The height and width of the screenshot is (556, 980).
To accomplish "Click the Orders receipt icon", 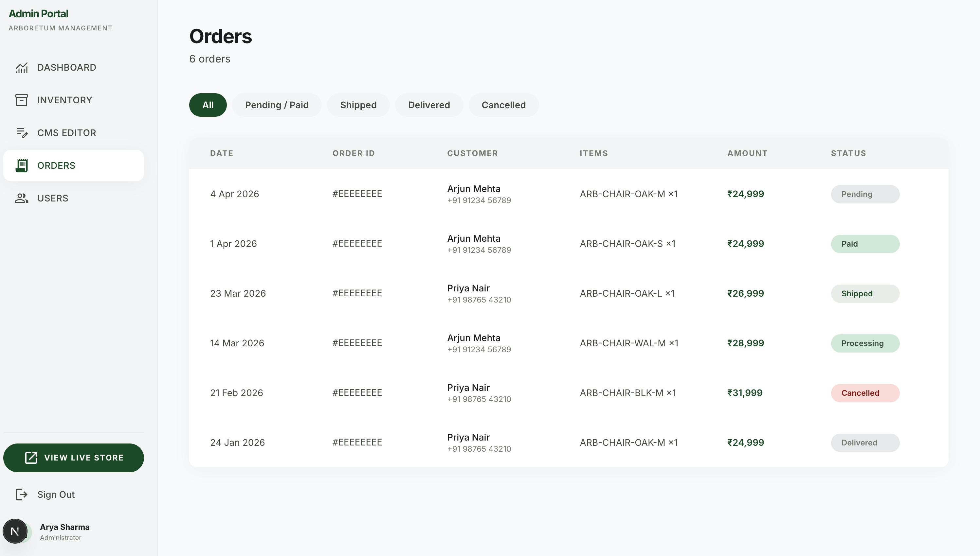I will pos(21,165).
